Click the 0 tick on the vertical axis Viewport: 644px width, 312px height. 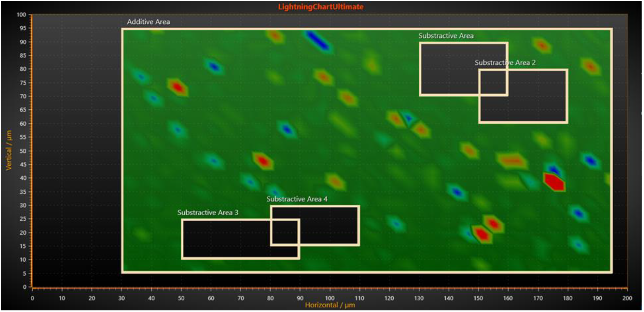click(25, 287)
